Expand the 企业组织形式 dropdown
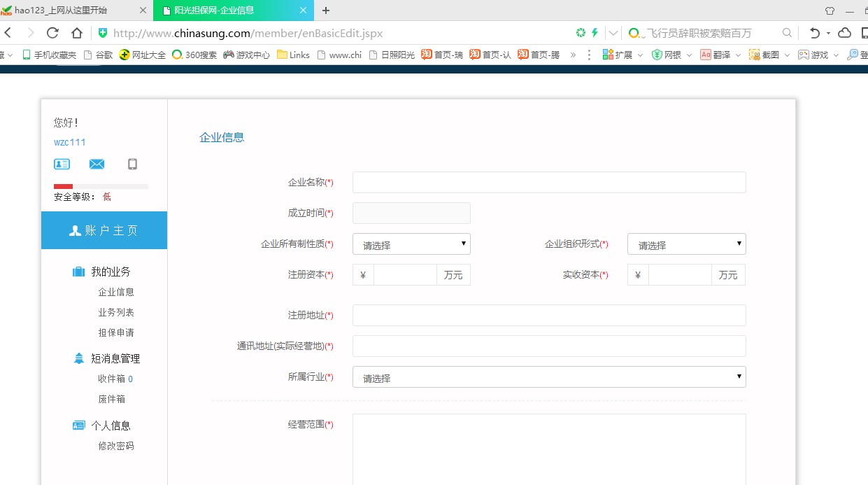 pos(686,244)
